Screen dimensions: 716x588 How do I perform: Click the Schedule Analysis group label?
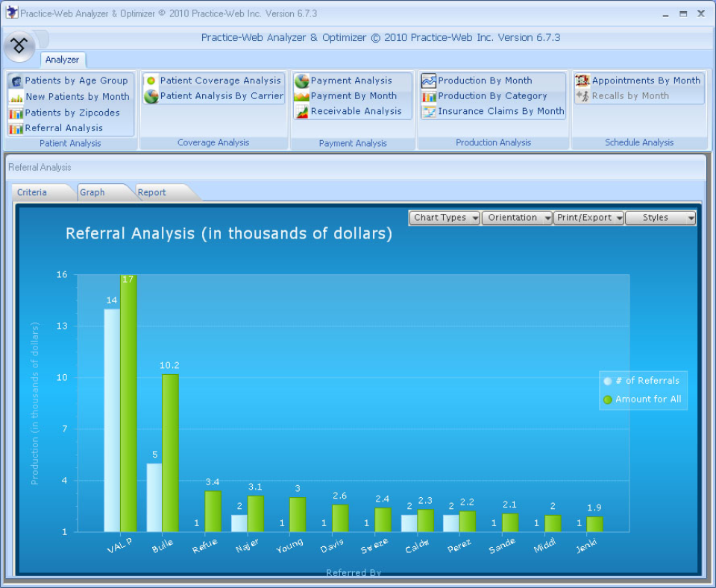coord(639,142)
